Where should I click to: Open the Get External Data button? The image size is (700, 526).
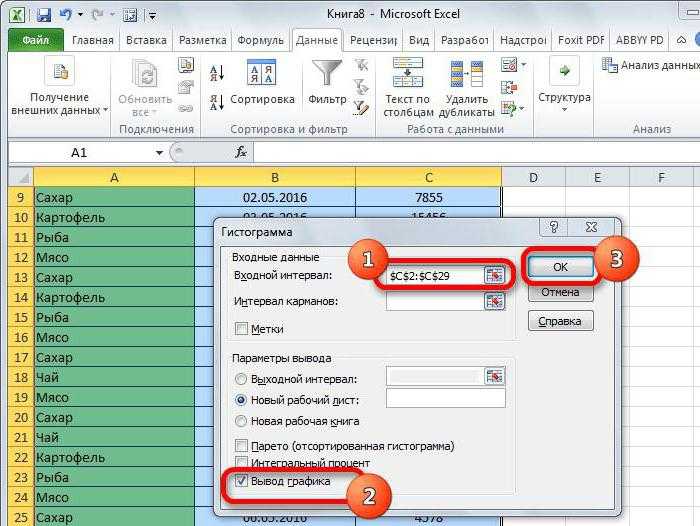[x=60, y=86]
